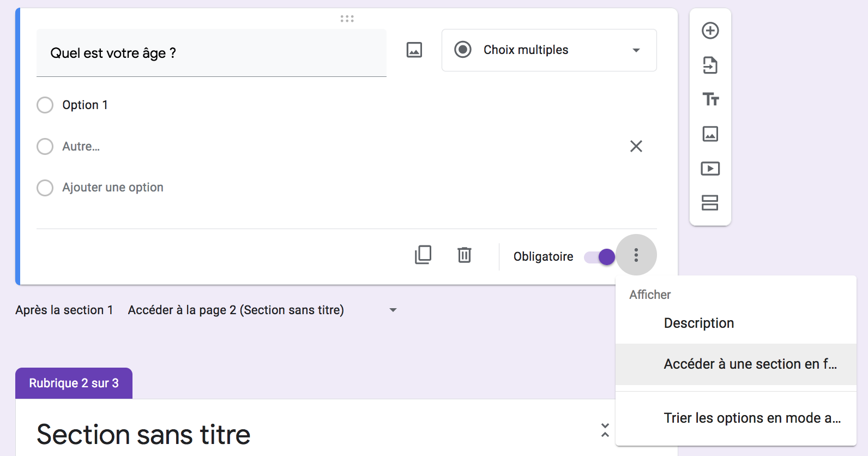
Task: Open the "Accéder à la page 2" section dropdown
Action: (x=262, y=310)
